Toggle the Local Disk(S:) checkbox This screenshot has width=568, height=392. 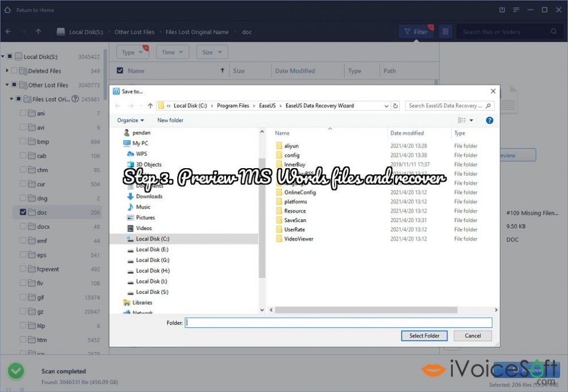(x=10, y=56)
